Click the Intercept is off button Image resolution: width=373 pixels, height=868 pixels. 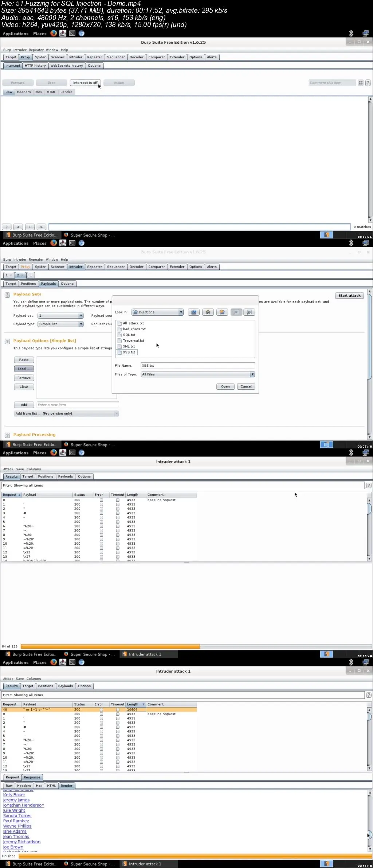point(85,83)
